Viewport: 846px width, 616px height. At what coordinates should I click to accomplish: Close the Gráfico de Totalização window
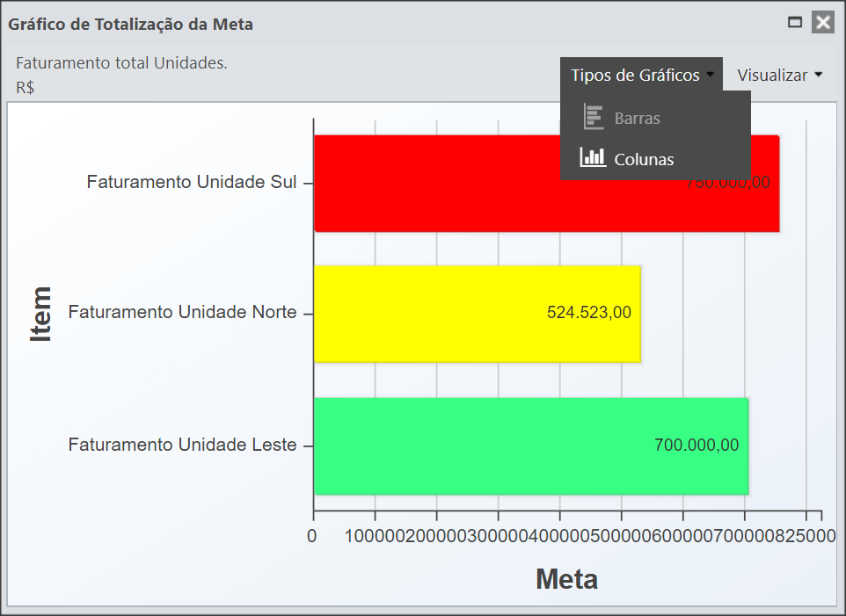(823, 23)
